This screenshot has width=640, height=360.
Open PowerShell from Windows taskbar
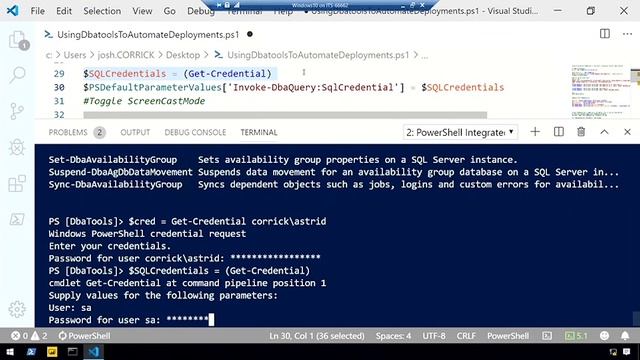31,351
